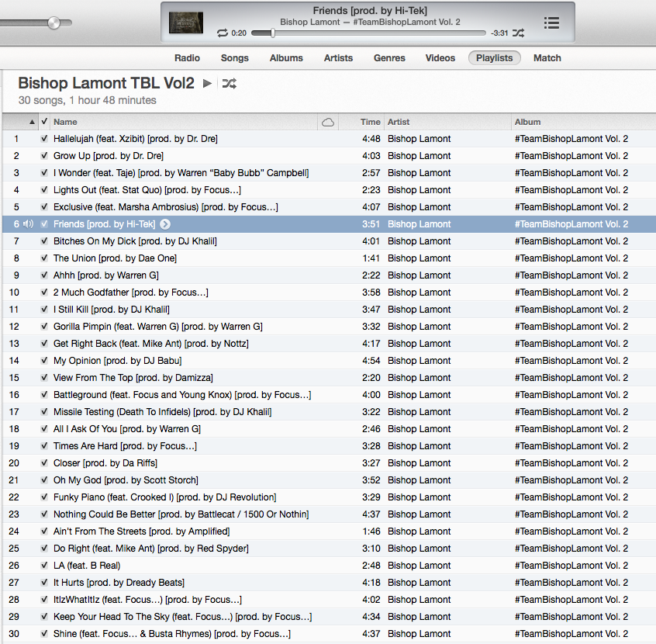Click the checkmark column header
The image size is (656, 644).
pos(44,122)
